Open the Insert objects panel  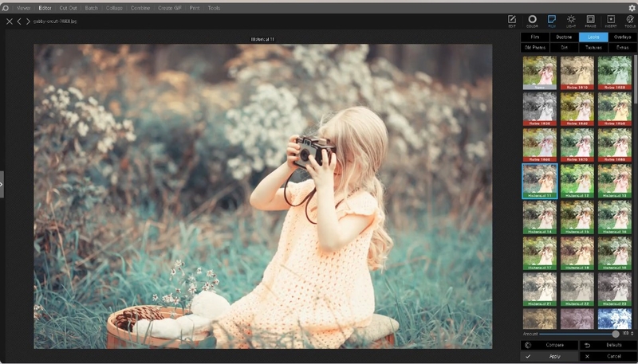[611, 20]
